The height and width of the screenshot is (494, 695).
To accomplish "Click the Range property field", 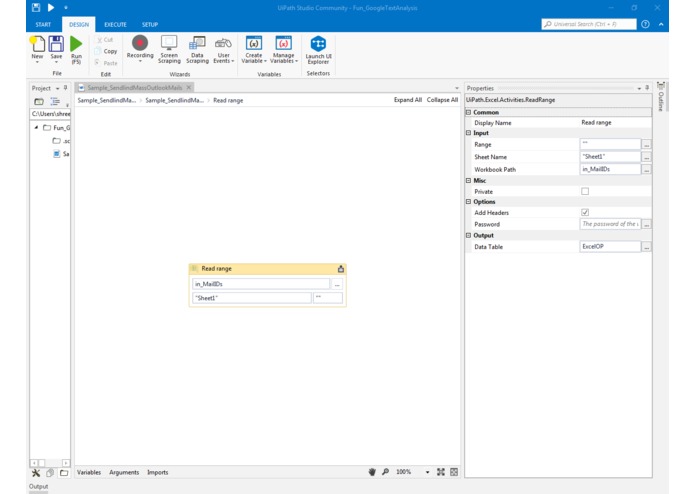I will point(610,144).
